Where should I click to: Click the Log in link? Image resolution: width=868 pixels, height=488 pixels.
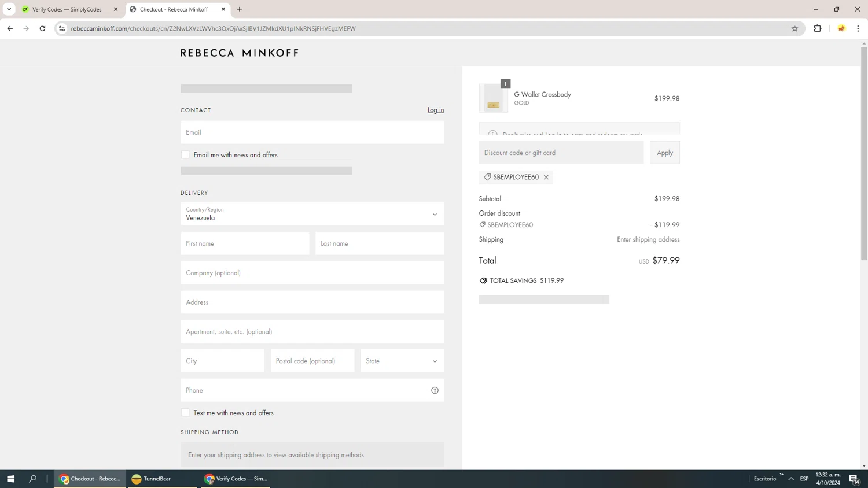(436, 110)
